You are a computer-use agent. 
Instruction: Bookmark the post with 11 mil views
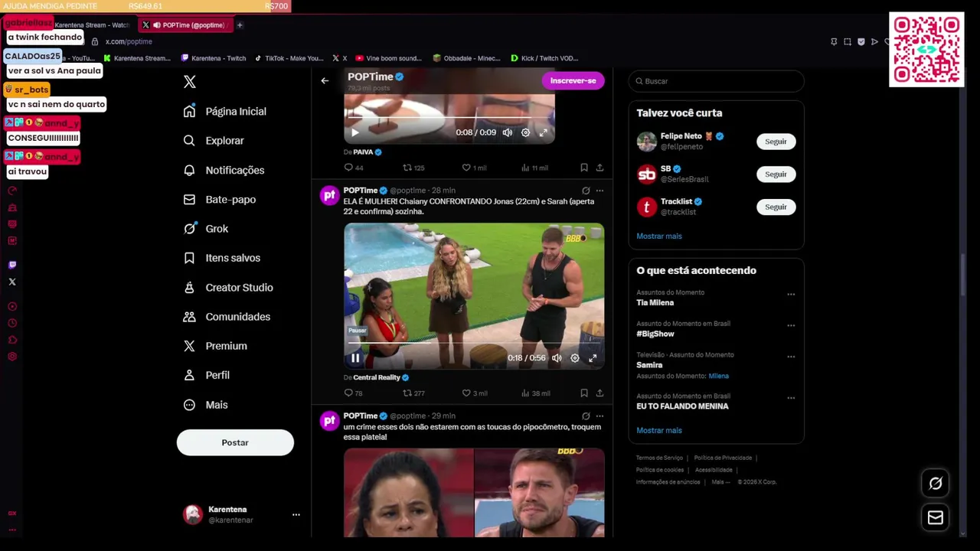(584, 168)
